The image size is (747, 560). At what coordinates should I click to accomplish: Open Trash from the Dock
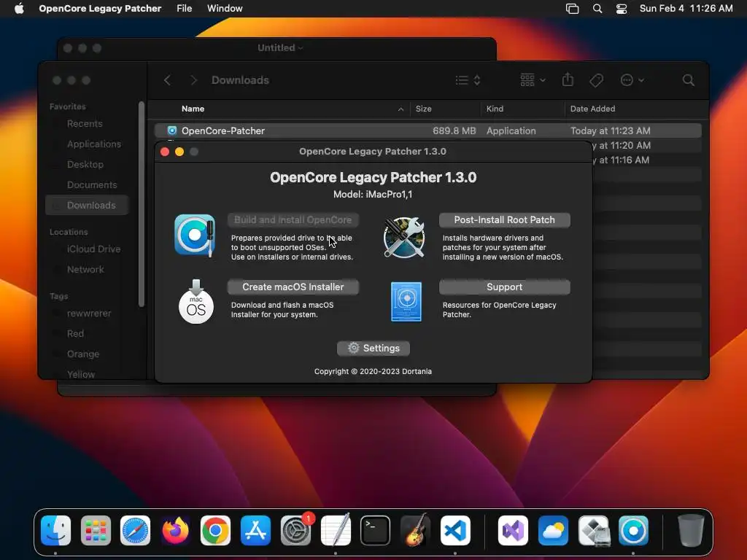[x=691, y=531]
